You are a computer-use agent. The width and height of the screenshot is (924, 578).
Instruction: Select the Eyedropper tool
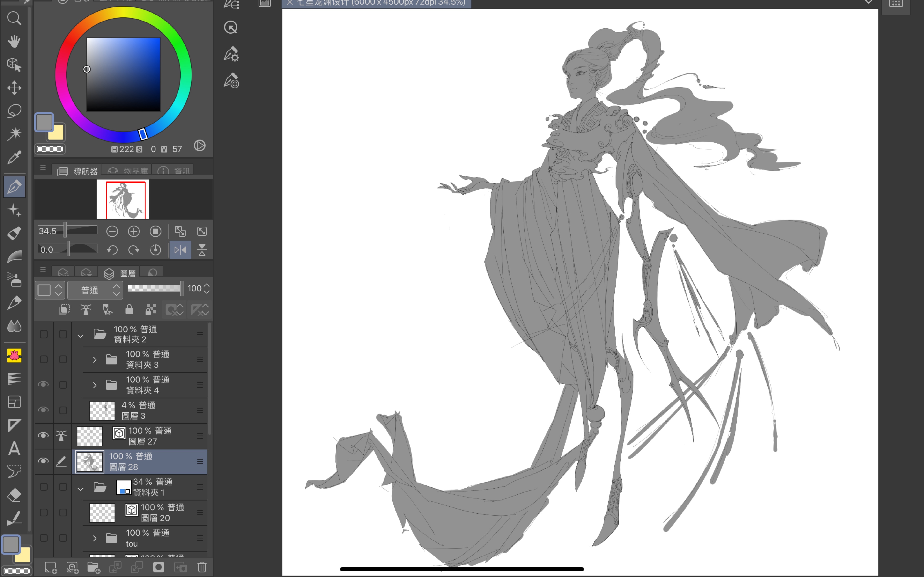tap(14, 157)
